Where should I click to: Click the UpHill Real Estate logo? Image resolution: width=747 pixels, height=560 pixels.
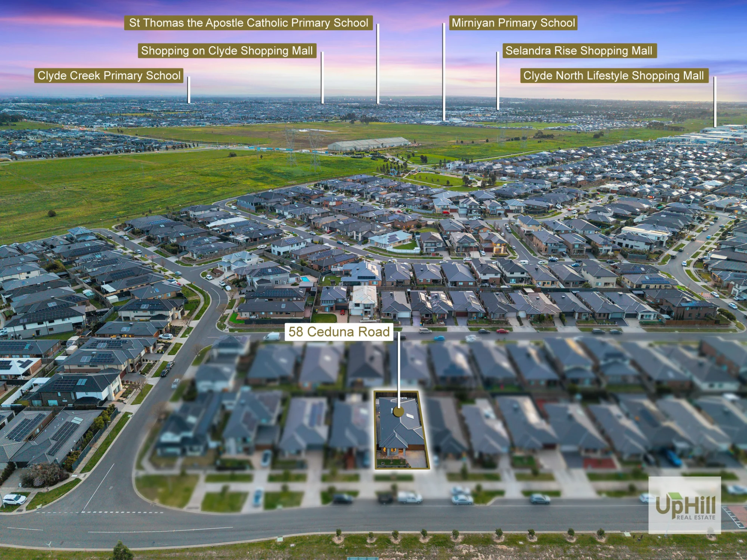coord(685,505)
